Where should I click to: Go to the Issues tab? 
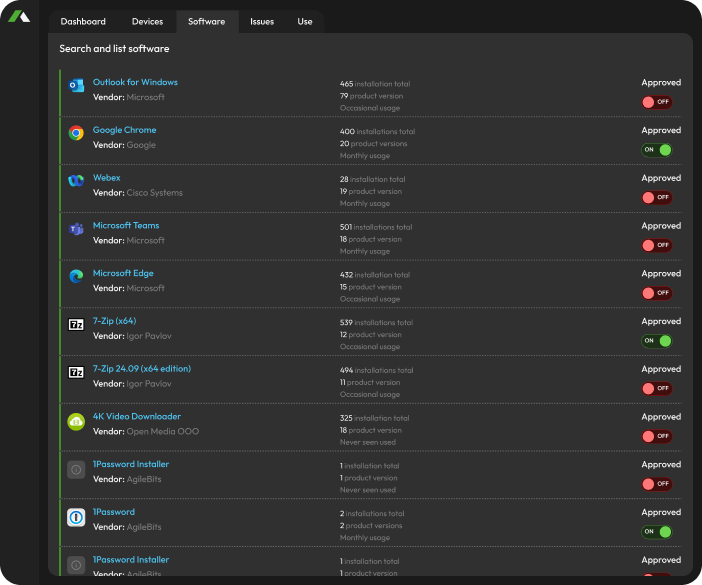coord(262,21)
